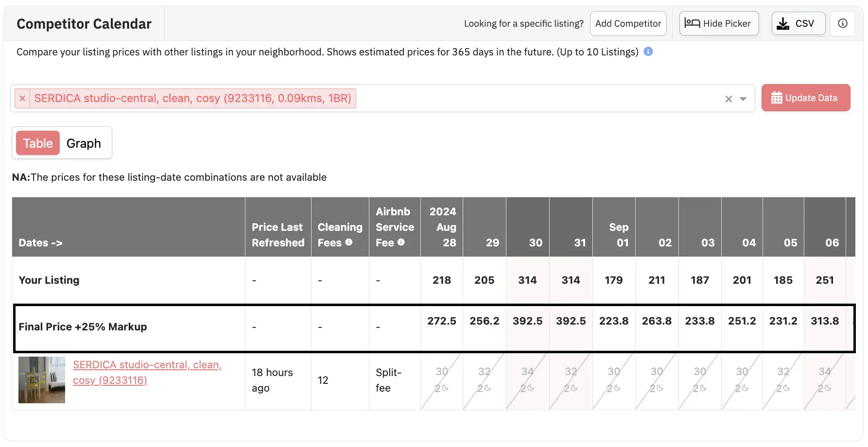868x447 pixels.
Task: Click inside the competitor listing picker field
Action: [x=535, y=98]
